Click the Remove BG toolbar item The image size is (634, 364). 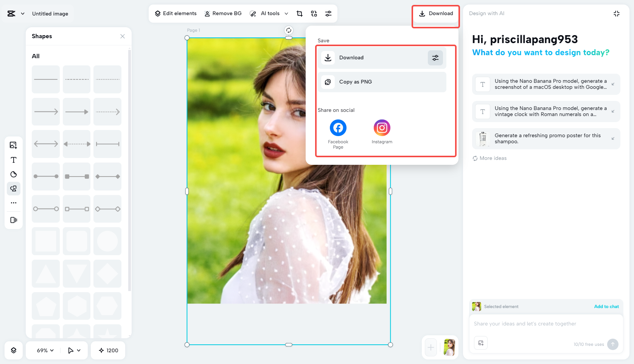(x=223, y=13)
